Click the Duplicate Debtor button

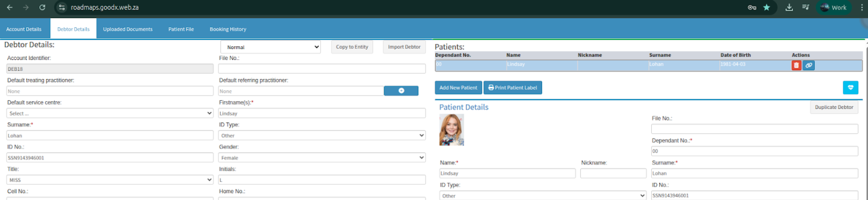834,107
